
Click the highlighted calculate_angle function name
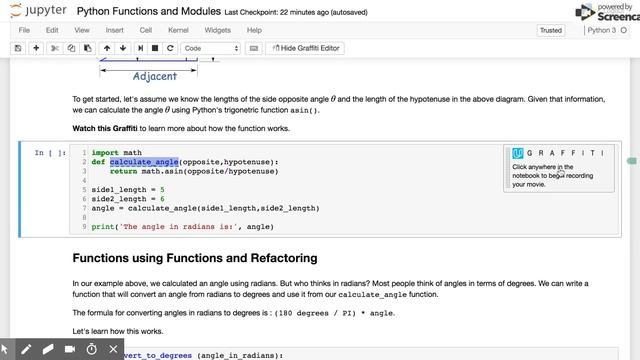[x=144, y=162]
